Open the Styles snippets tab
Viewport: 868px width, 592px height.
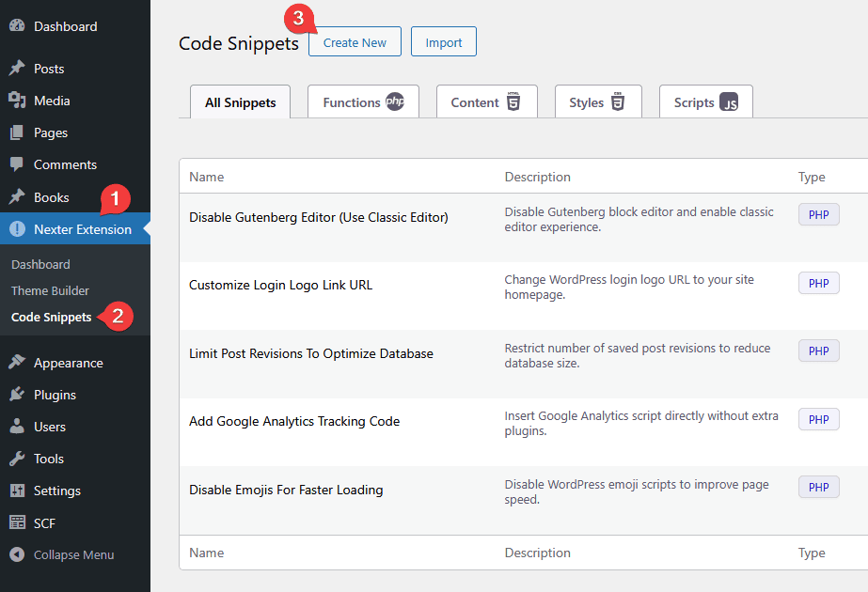[598, 101]
